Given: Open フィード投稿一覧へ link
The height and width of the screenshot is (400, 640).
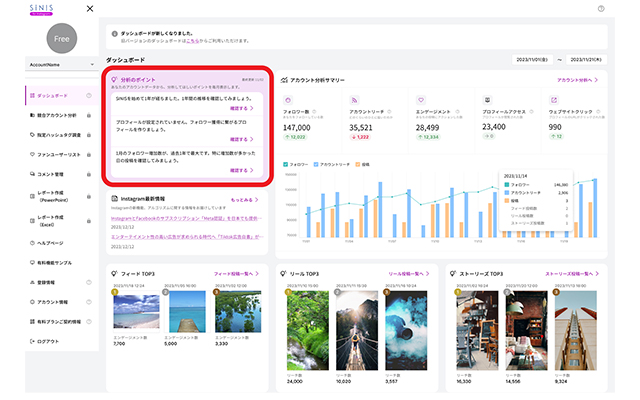Looking at the screenshot, I should click(x=236, y=274).
